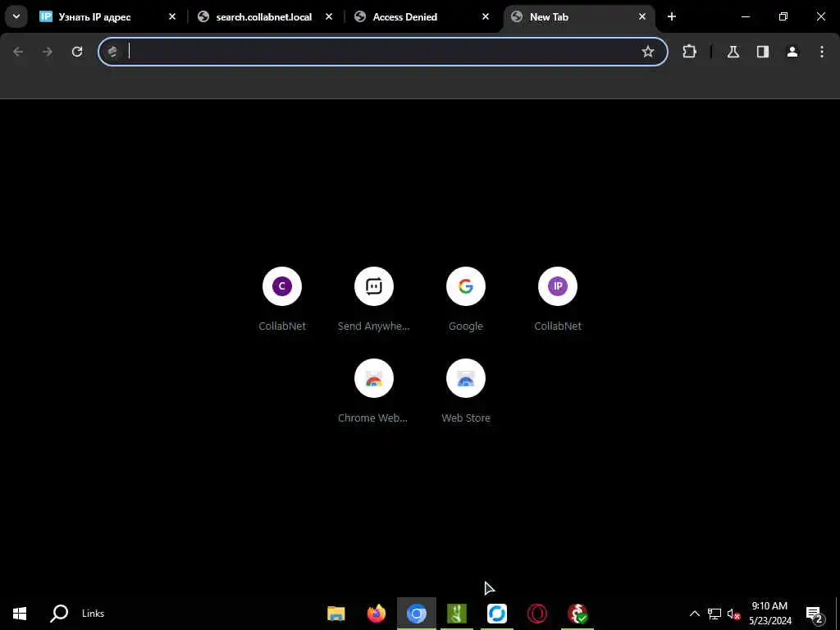Screen dimensions: 840x630
Task: Open the network status tray icon
Action: pos(714,614)
